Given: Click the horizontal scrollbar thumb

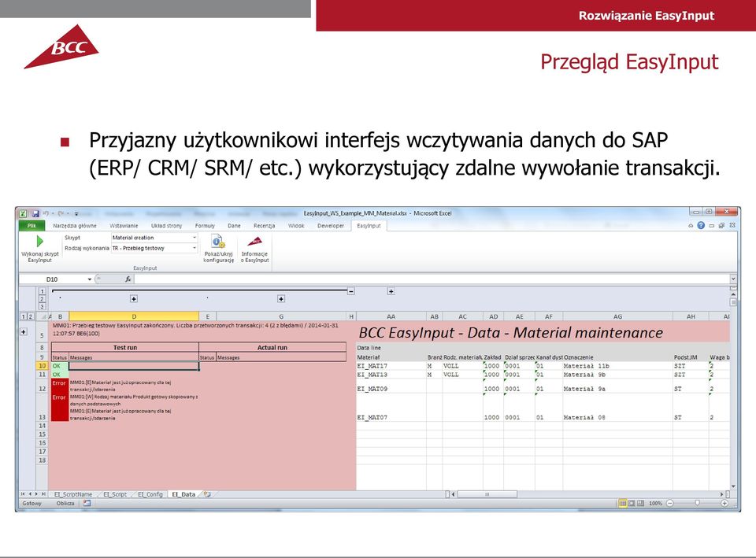Looking at the screenshot, I should [487, 494].
